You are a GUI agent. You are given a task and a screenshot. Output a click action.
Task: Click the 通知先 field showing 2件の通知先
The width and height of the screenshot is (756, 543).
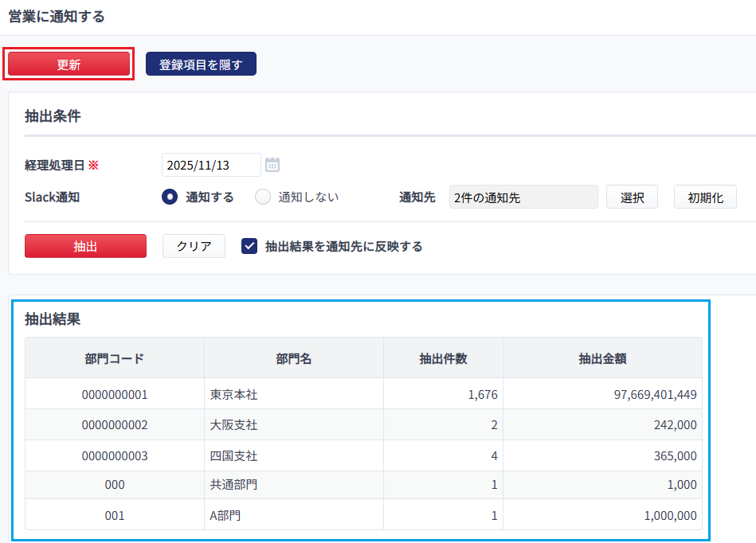click(x=523, y=197)
